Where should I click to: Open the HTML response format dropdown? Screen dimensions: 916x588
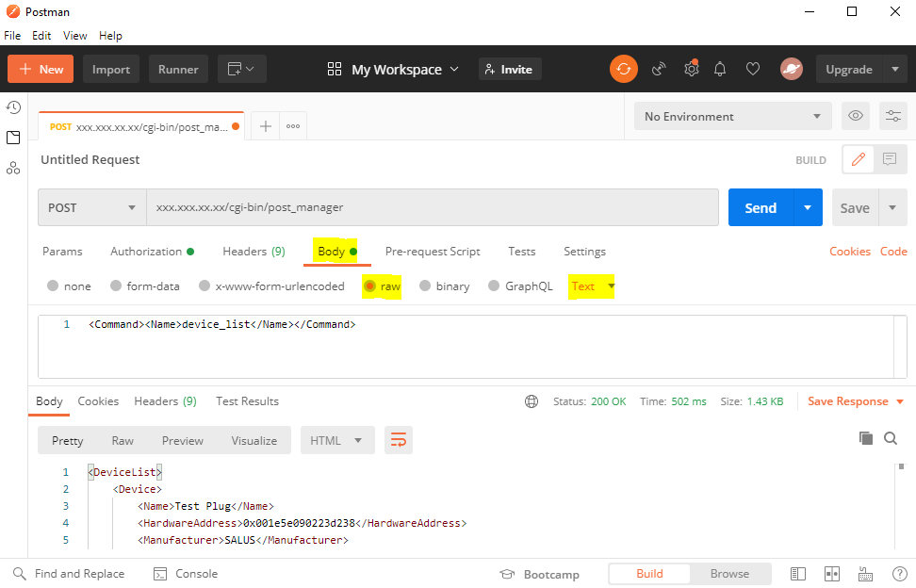[337, 440]
